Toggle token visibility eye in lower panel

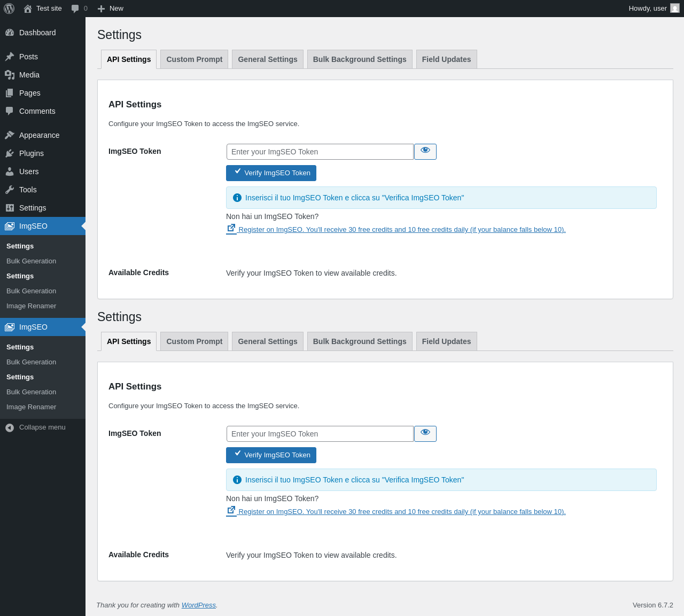tap(425, 434)
